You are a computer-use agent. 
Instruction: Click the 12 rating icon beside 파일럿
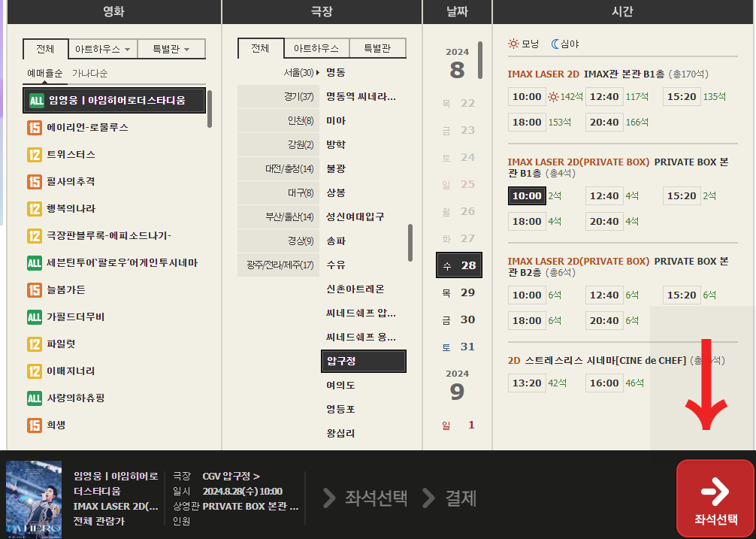35,344
